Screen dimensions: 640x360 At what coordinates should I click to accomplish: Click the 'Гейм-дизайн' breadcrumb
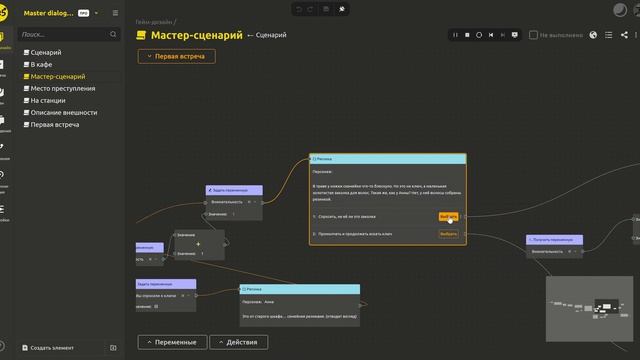click(154, 22)
